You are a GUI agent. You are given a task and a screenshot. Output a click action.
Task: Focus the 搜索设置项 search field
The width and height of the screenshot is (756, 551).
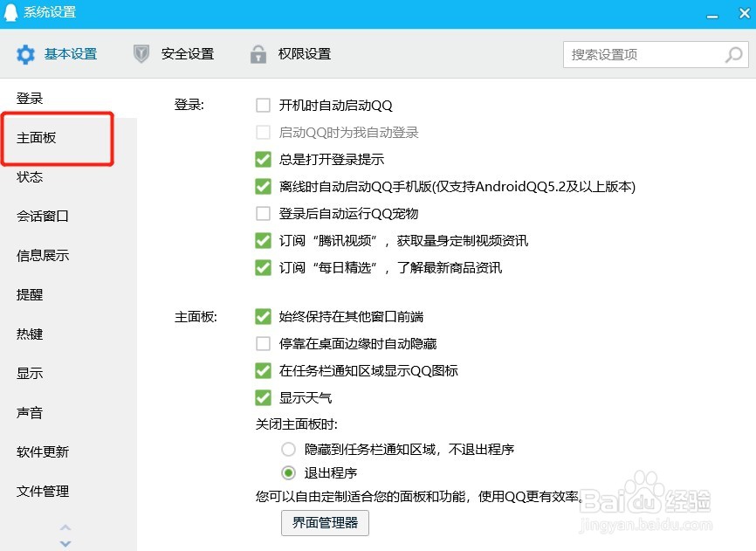click(x=656, y=54)
